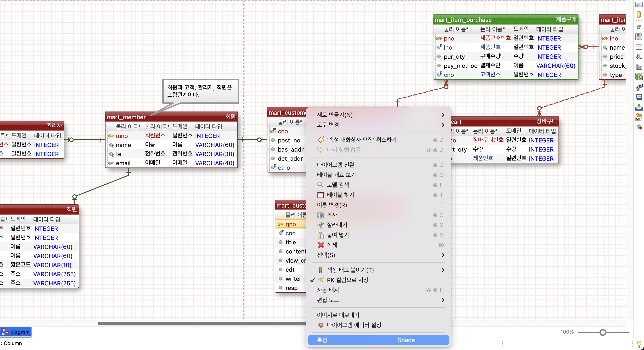Select ino foreign key row in mart_item_purchase
This screenshot has height=350, width=644.
pos(506,48)
